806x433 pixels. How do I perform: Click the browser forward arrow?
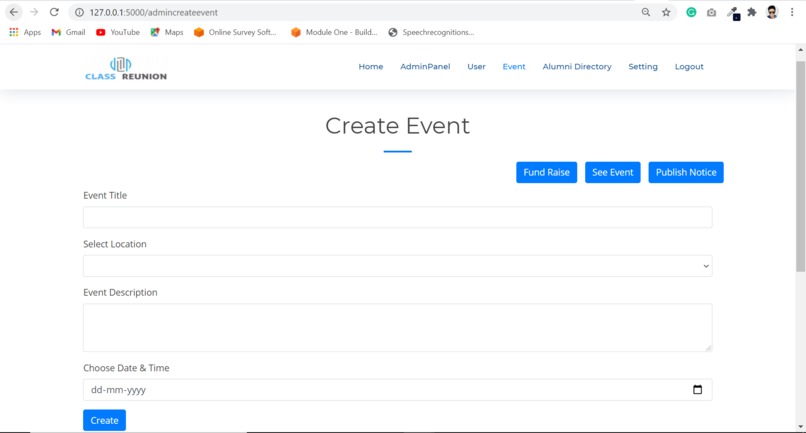point(34,12)
